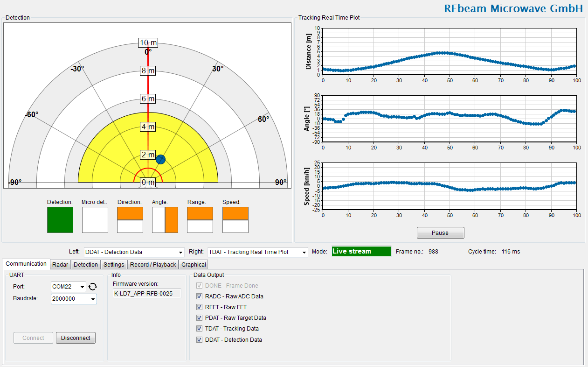Click the cycle time value 116 ms
The width and height of the screenshot is (588, 367).
(511, 252)
